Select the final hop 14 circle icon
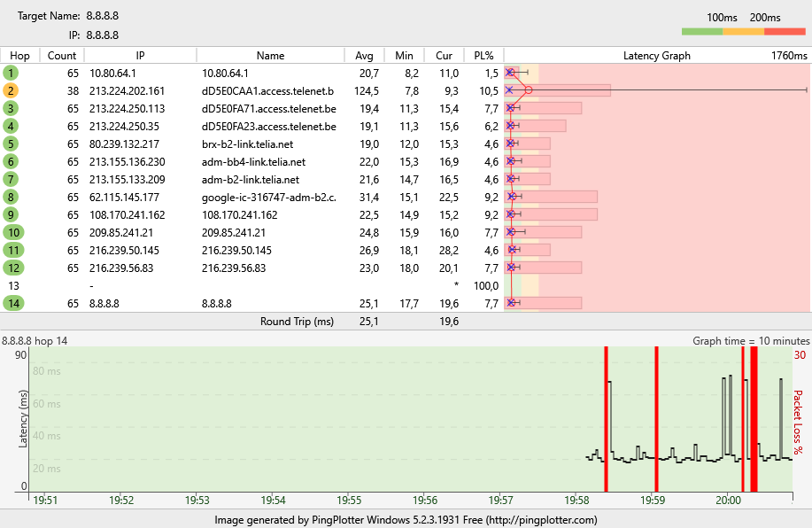Screen dimensions: 812x528 point(11,303)
